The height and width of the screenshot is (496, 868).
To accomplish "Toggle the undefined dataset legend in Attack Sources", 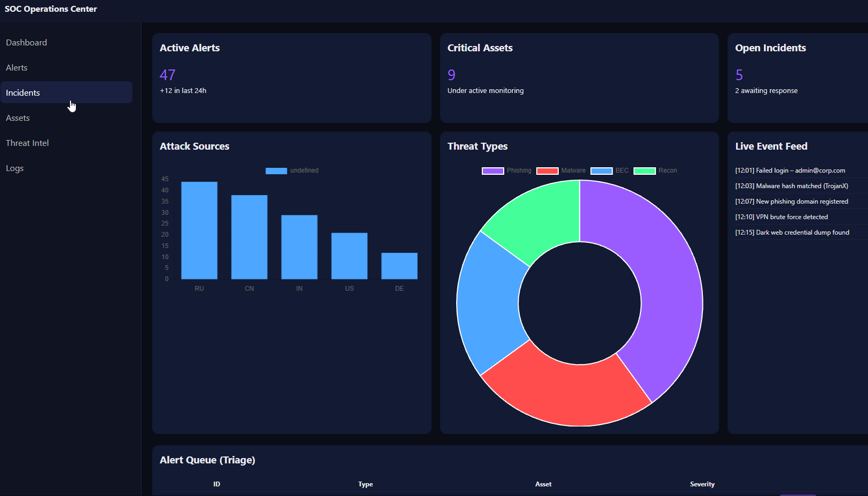I will (x=276, y=171).
